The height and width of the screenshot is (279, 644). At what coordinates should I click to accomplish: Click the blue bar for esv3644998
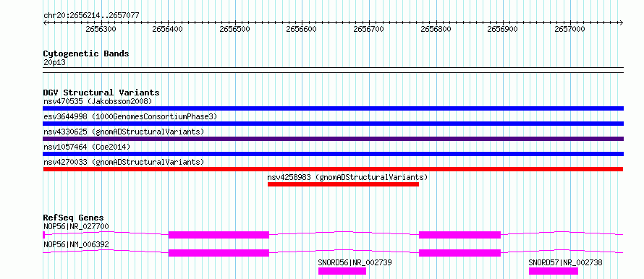pyautogui.click(x=333, y=124)
